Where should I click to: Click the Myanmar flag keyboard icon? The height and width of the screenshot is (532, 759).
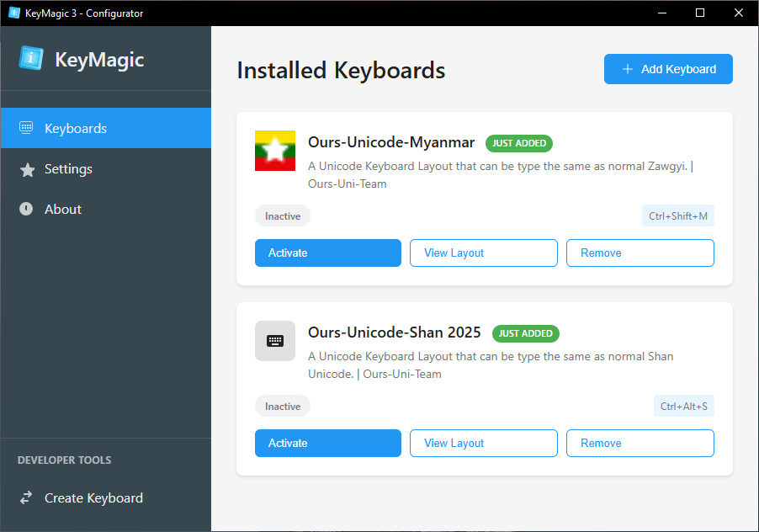pyautogui.click(x=275, y=151)
